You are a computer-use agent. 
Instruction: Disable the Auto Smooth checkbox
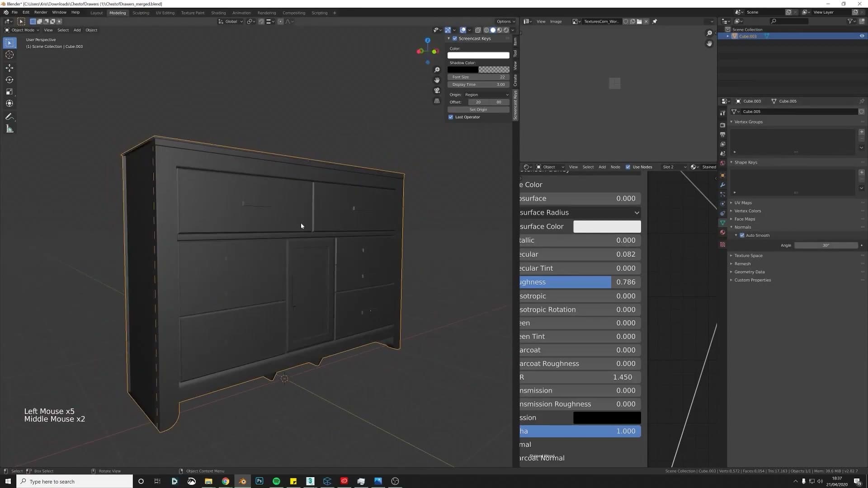pos(742,235)
